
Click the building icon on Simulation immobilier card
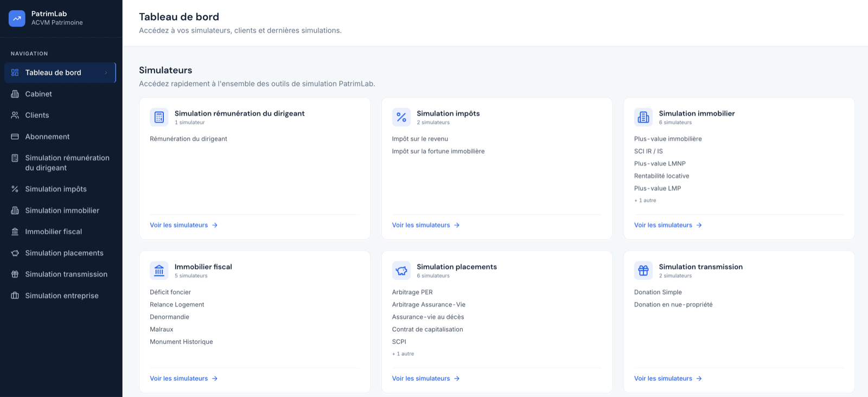point(643,117)
